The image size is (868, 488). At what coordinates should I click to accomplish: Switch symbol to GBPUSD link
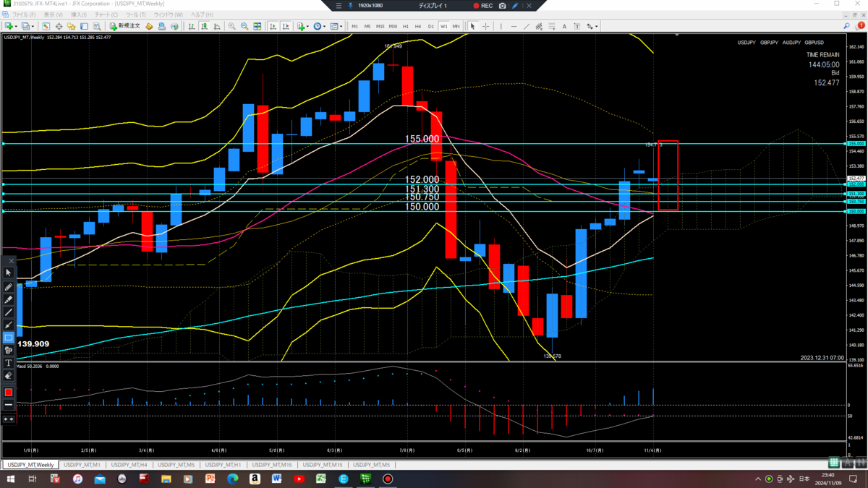coord(814,43)
